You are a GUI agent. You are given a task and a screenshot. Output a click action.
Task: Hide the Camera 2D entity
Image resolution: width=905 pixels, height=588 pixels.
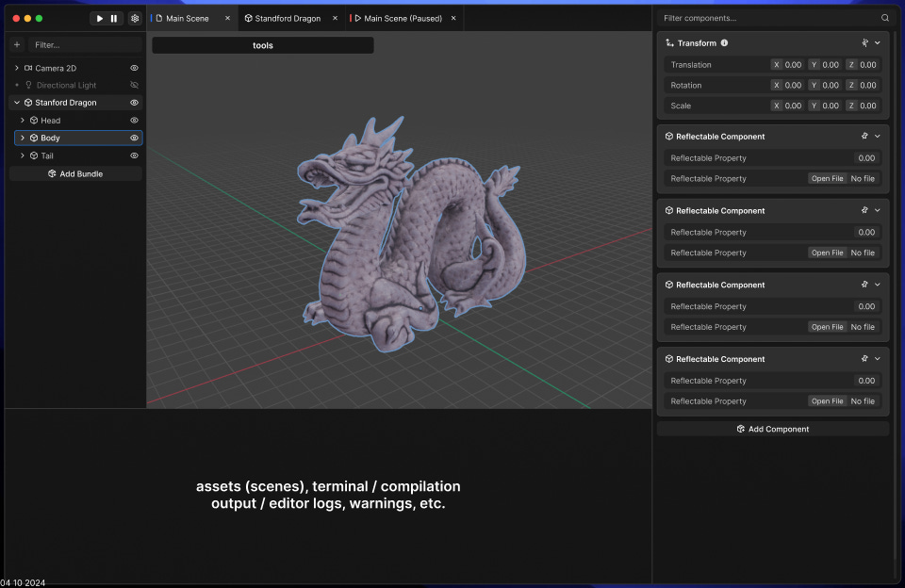tap(134, 68)
